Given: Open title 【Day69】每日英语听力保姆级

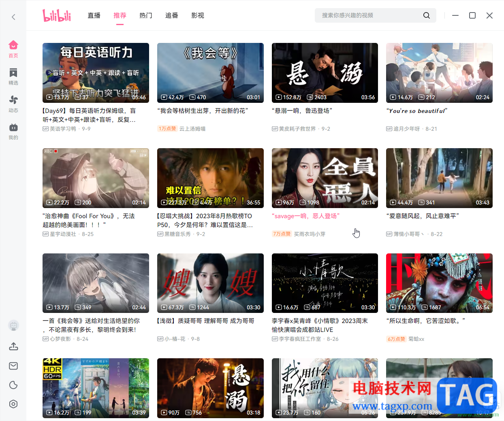Looking at the screenshot, I should pyautogui.click(x=89, y=115).
